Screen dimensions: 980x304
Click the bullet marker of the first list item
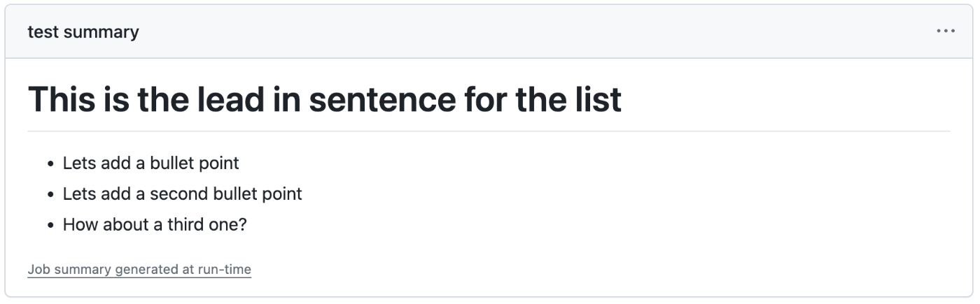pos(50,164)
